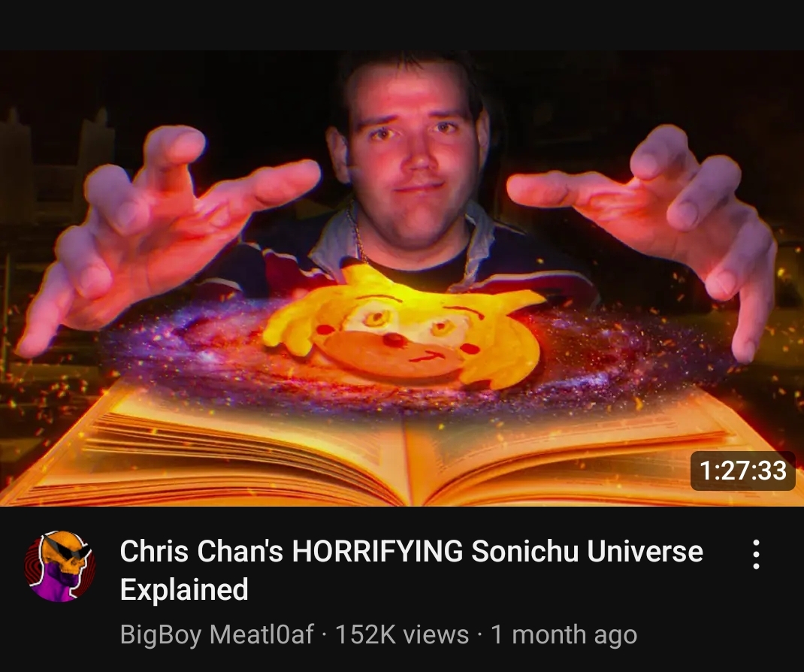Open the BigBoy Meatl0af channel avatar
The height and width of the screenshot is (672, 804).
coord(60,566)
